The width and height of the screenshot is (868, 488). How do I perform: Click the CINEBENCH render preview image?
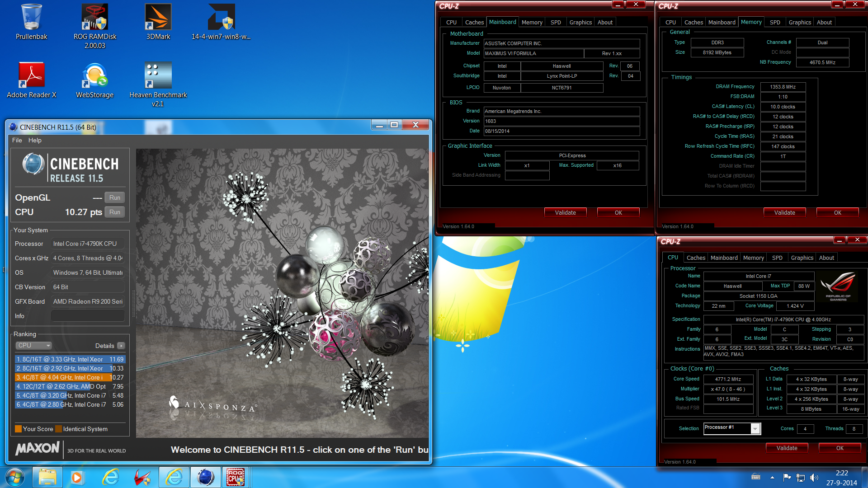[282, 293]
